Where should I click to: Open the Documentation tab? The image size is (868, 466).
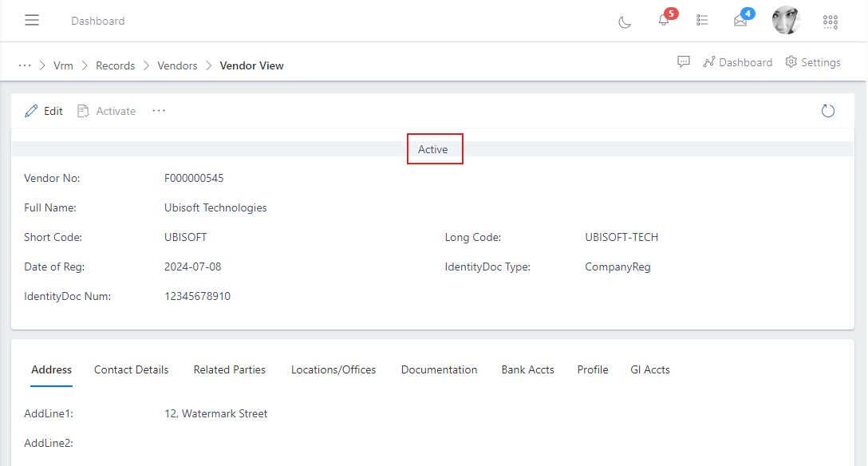pos(439,369)
